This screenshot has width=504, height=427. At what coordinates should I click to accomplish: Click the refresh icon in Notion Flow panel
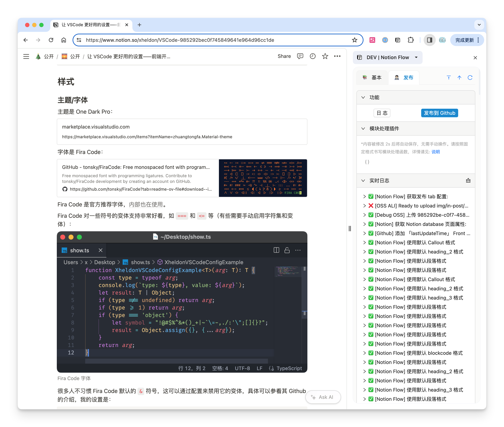point(470,78)
